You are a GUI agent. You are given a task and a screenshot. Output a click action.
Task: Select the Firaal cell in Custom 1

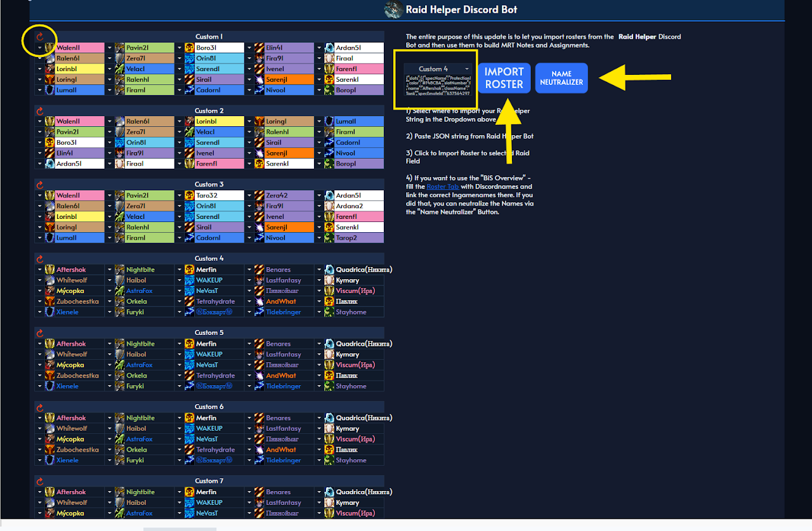tap(359, 58)
